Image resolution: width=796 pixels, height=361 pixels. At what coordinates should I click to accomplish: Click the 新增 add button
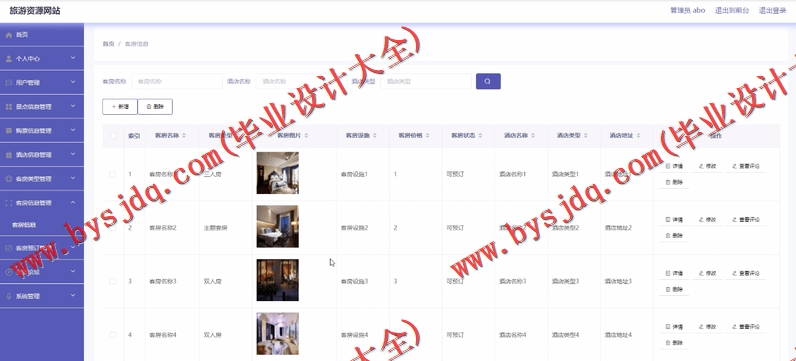coord(120,107)
